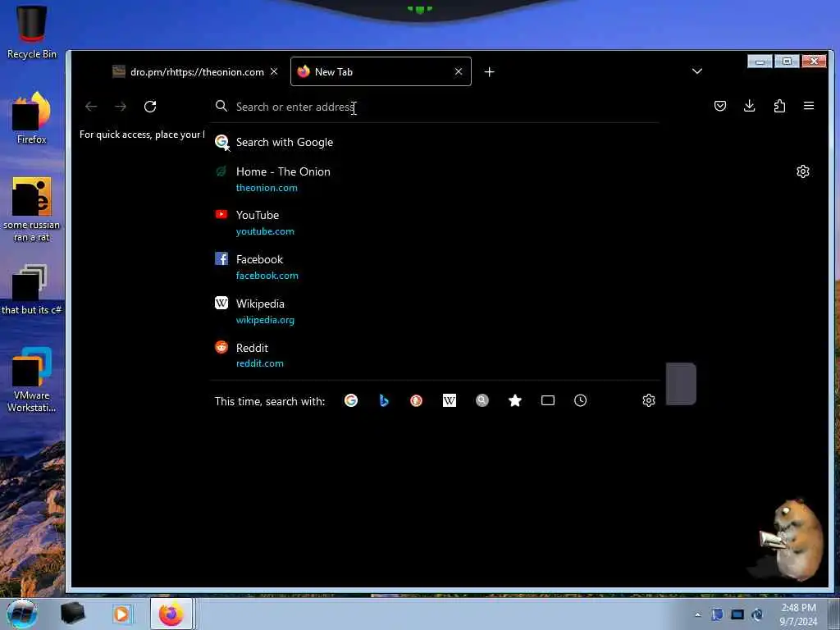The width and height of the screenshot is (840, 630).
Task: Search bookmarks with the star icon
Action: point(515,400)
